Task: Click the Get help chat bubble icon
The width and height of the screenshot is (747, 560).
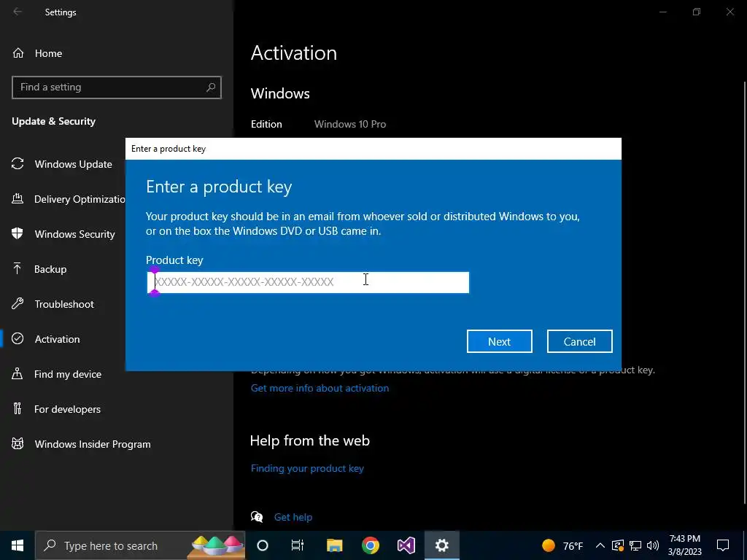Action: point(257,517)
